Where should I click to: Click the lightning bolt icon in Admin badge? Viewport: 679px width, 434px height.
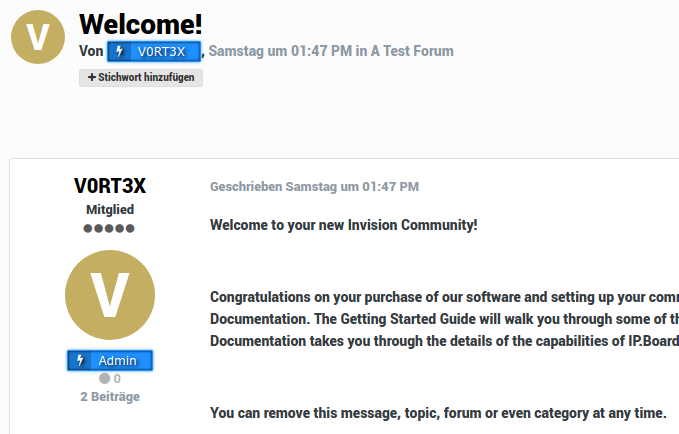(82, 360)
